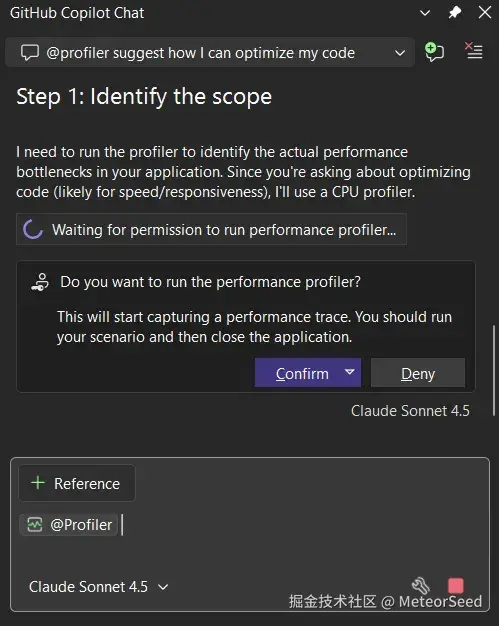Open the Claude Sonnet 4.5 model picker
This screenshot has height=626, width=499.
pyautogui.click(x=98, y=586)
